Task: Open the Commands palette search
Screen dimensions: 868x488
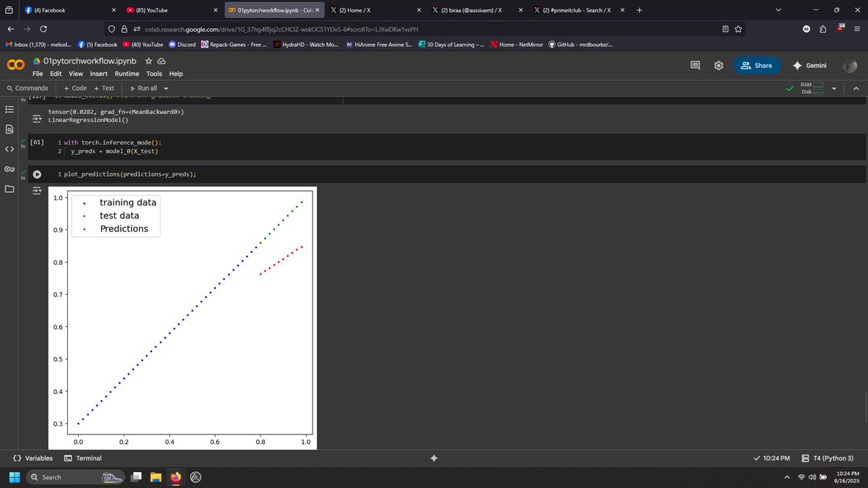Action: pos(27,88)
